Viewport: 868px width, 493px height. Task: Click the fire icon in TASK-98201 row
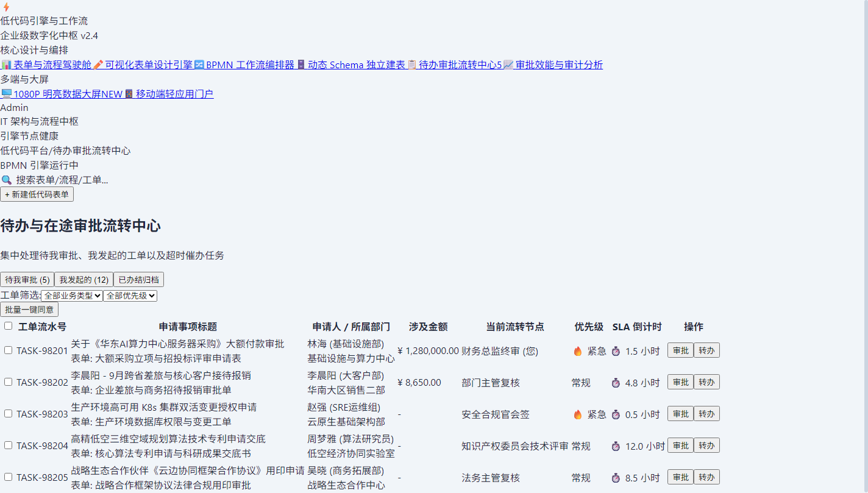coord(578,351)
